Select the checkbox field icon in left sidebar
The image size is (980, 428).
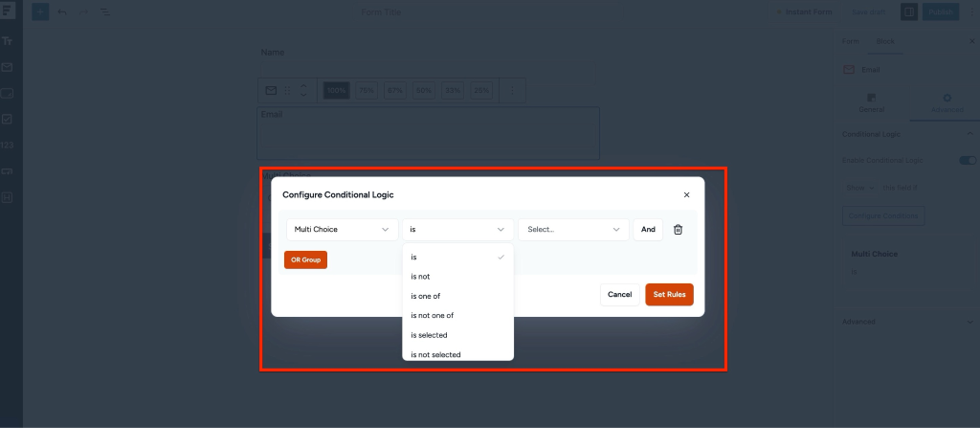7,119
